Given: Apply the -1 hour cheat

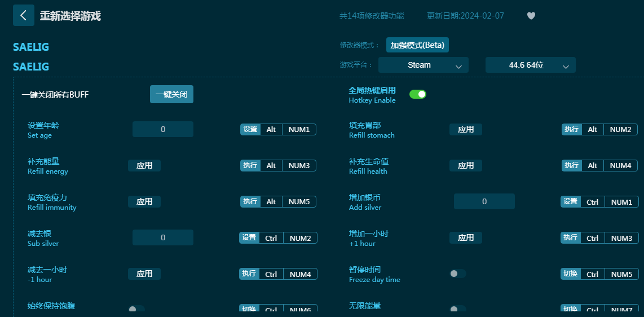Looking at the screenshot, I should (144, 274).
